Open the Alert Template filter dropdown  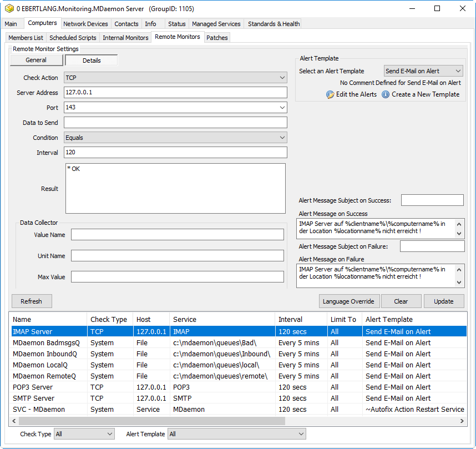coord(237,434)
